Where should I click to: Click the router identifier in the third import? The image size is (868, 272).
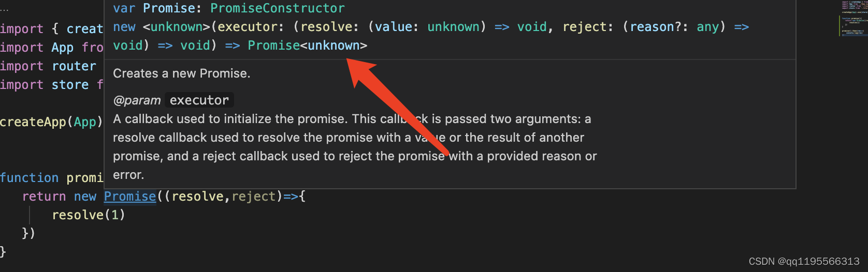click(x=74, y=66)
